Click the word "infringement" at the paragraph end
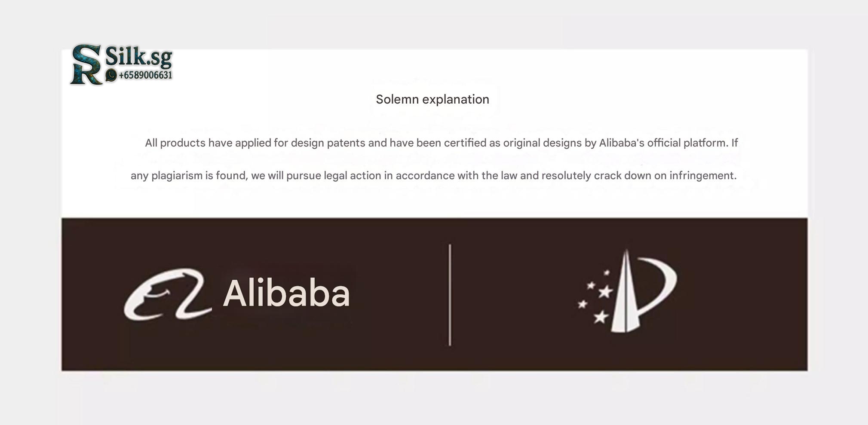The height and width of the screenshot is (425, 868). [x=702, y=175]
